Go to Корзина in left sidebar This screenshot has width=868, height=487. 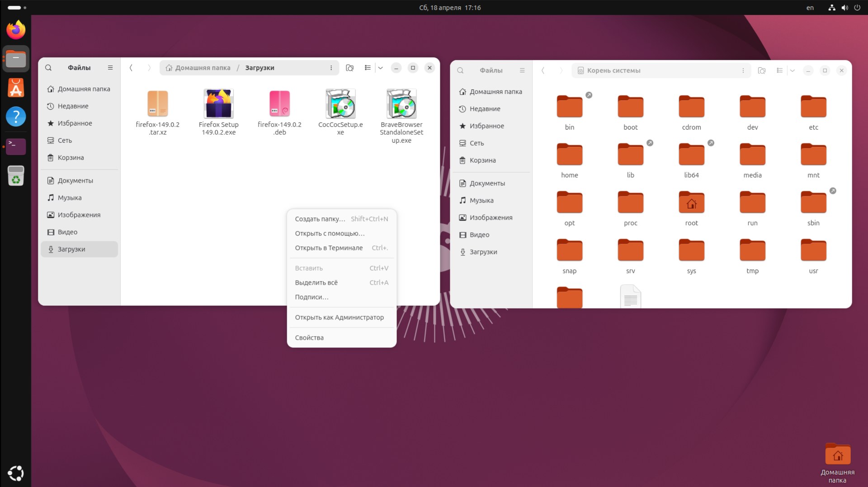click(x=71, y=158)
